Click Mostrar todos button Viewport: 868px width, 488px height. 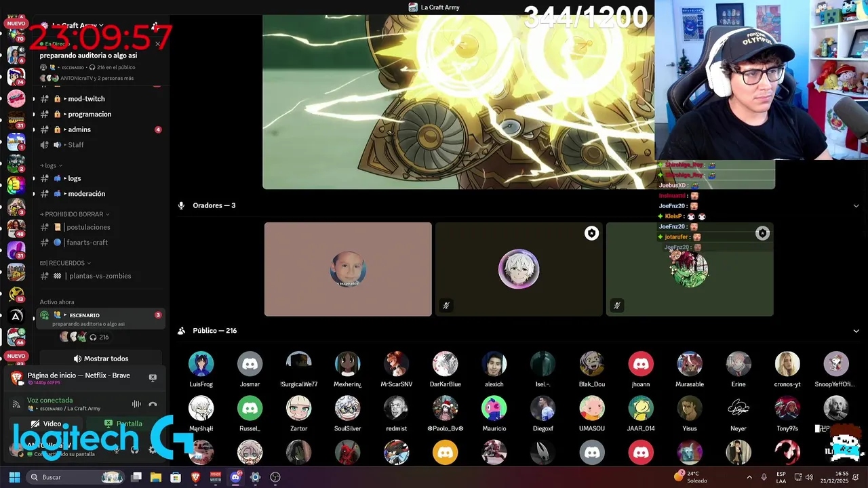pyautogui.click(x=100, y=359)
